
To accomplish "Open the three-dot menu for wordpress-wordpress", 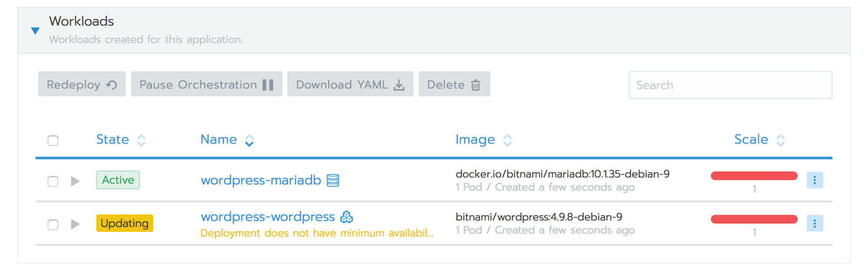I will pyautogui.click(x=815, y=223).
